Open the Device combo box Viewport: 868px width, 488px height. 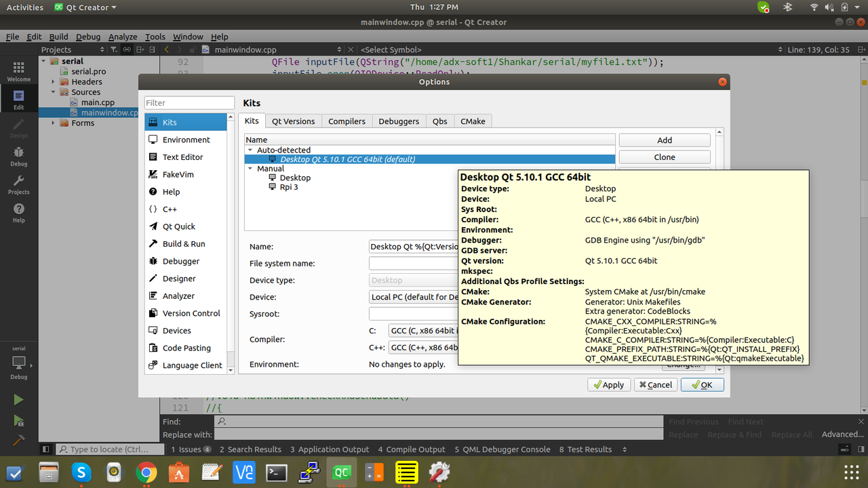click(414, 297)
